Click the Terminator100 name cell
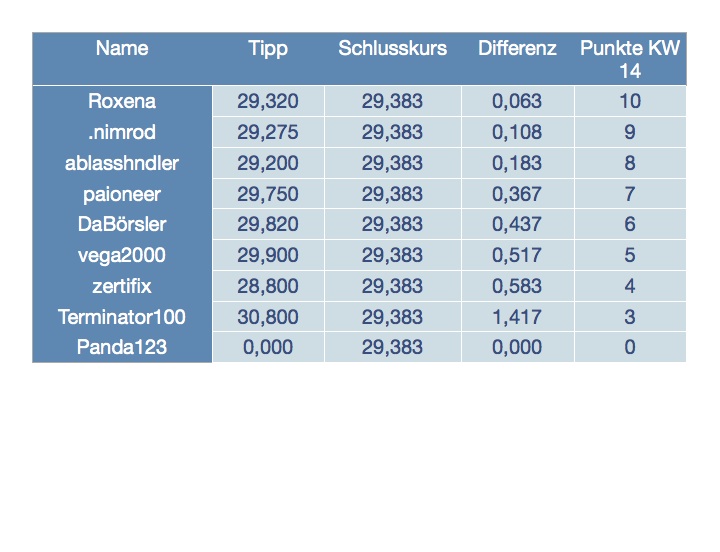This screenshot has width=720, height=552. [x=122, y=317]
